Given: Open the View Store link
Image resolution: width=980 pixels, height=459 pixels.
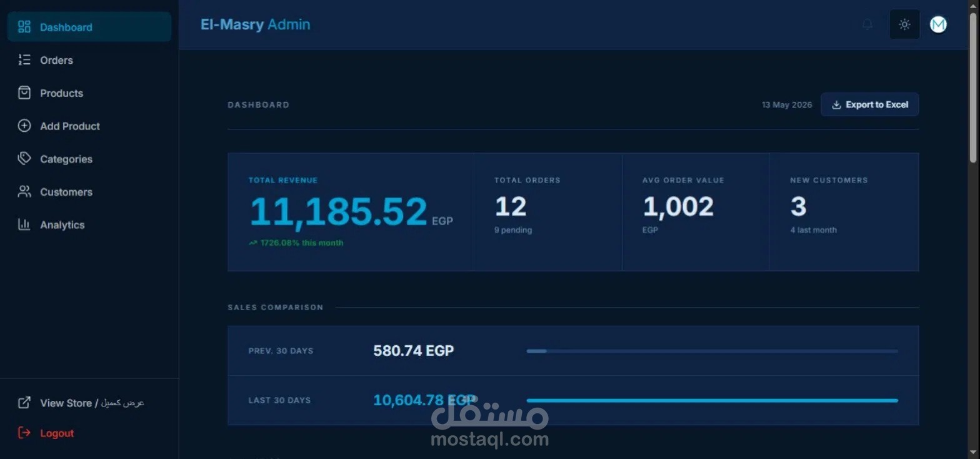Looking at the screenshot, I should [x=89, y=403].
